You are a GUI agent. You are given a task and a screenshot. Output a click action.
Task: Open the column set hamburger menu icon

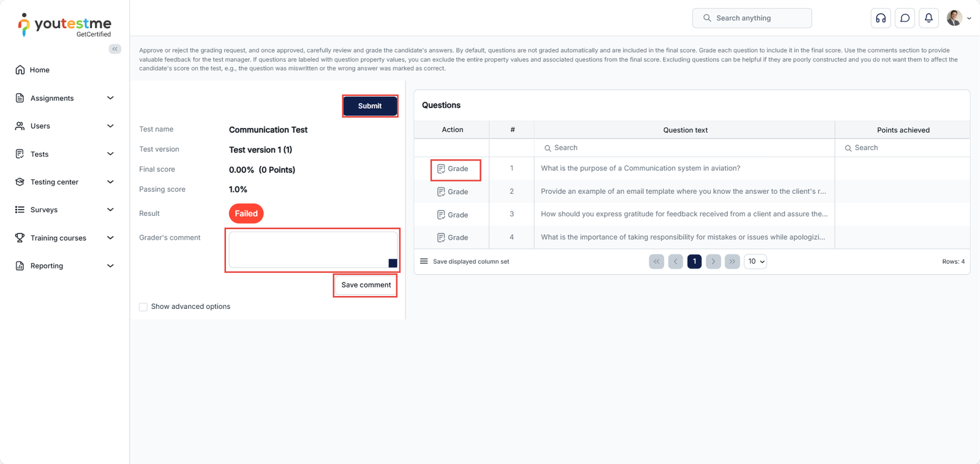coord(424,261)
